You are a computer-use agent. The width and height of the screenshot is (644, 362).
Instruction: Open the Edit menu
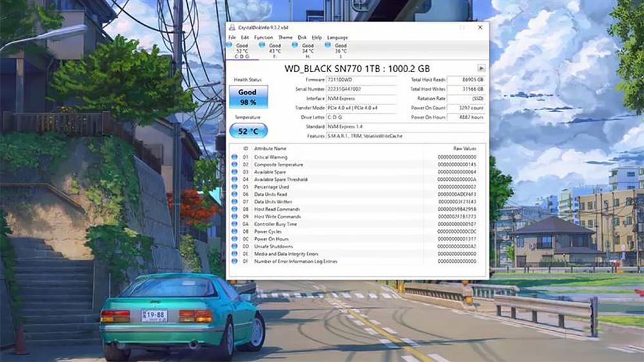point(245,37)
